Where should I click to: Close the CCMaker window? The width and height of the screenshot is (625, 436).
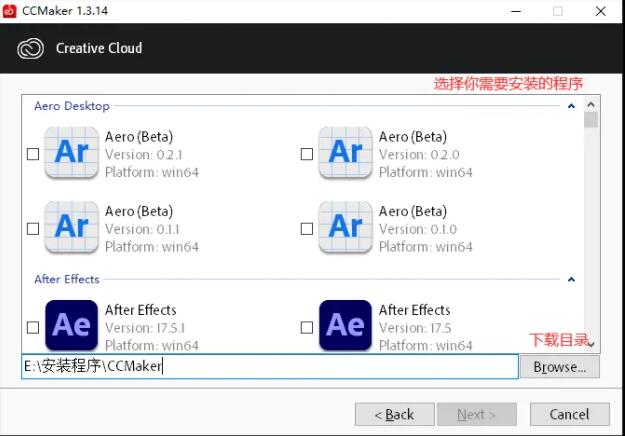point(601,11)
